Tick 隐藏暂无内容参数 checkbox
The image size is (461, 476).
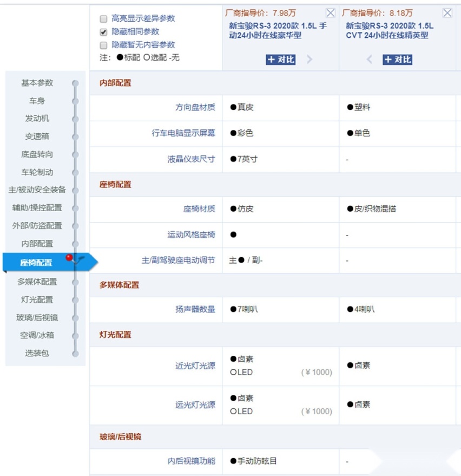coord(103,45)
